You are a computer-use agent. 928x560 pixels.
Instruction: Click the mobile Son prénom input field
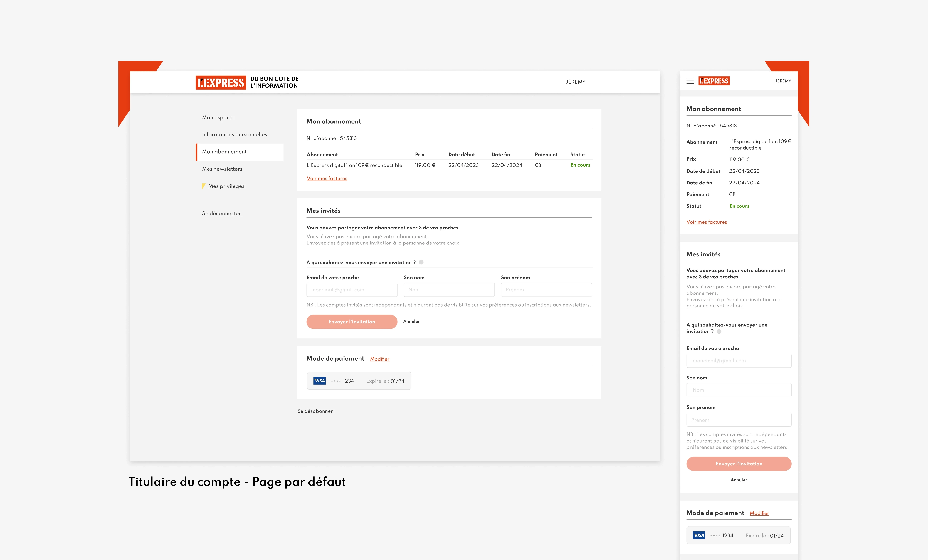(x=739, y=420)
